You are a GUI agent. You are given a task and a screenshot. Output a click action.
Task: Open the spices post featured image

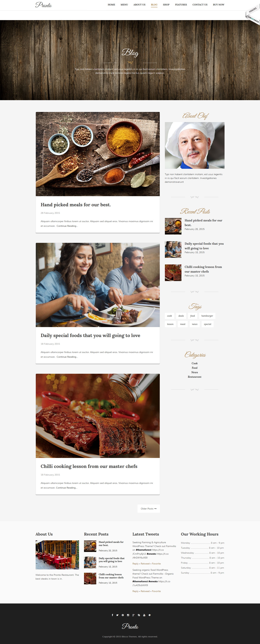point(98,154)
